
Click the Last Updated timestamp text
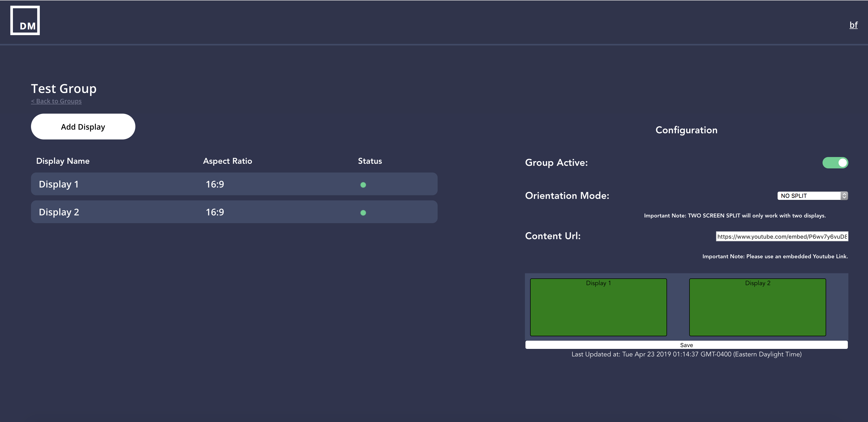point(686,354)
